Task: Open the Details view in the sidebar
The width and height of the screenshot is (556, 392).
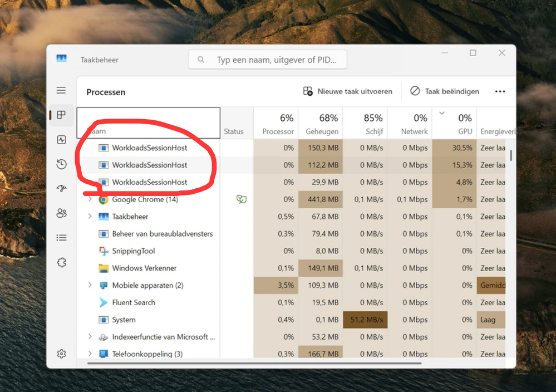Action: click(x=61, y=238)
